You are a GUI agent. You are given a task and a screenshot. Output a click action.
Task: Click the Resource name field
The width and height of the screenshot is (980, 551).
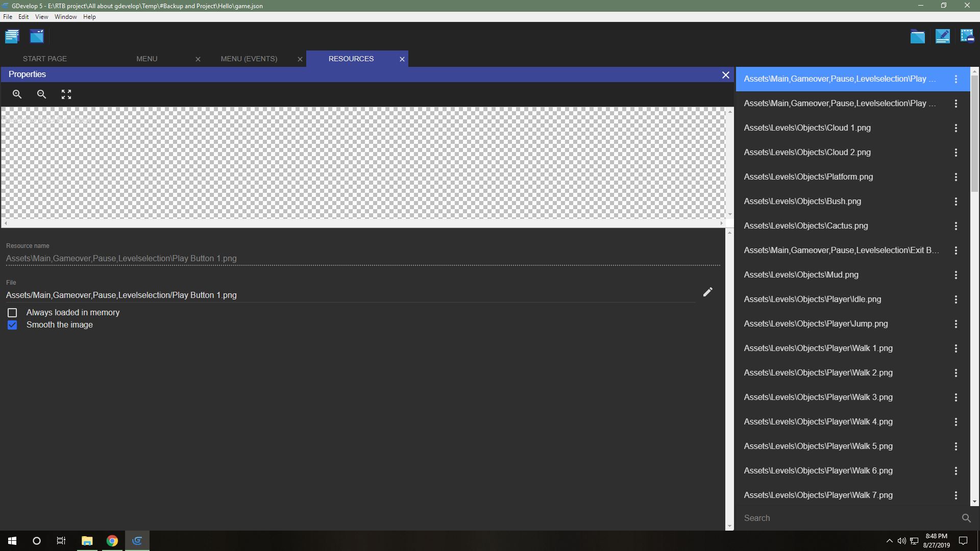363,259
